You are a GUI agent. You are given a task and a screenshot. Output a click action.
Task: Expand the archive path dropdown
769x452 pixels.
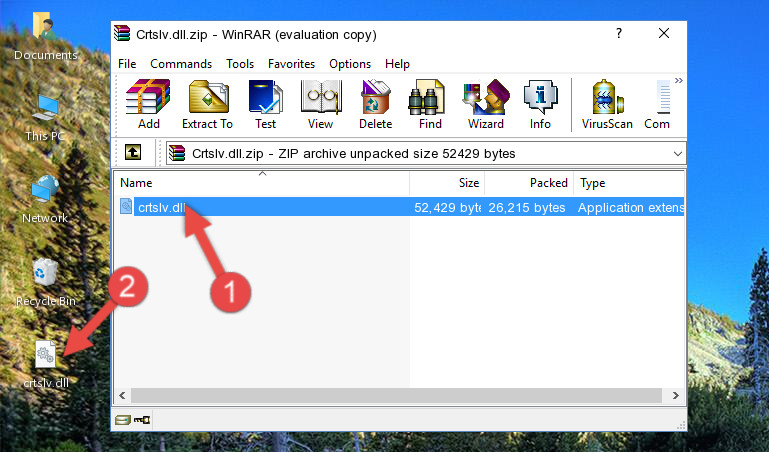[677, 153]
